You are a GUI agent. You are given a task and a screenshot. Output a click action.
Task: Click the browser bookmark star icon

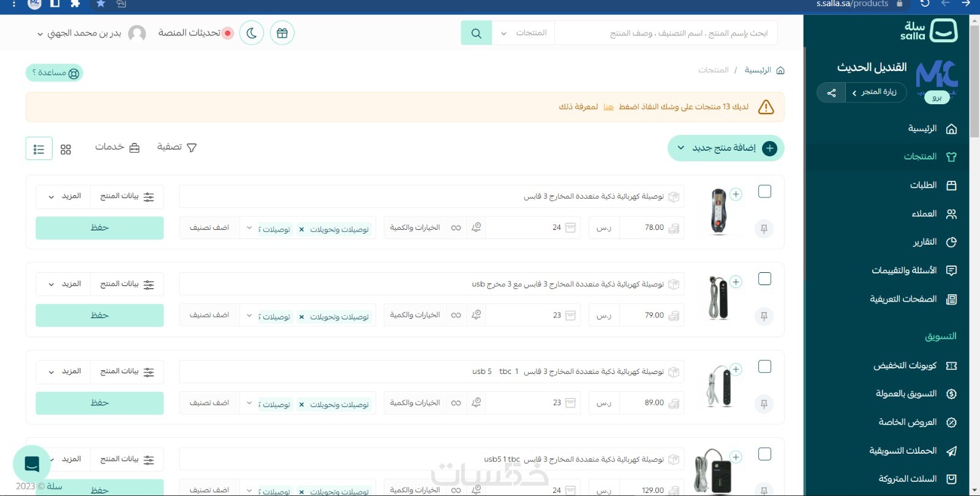[101, 4]
